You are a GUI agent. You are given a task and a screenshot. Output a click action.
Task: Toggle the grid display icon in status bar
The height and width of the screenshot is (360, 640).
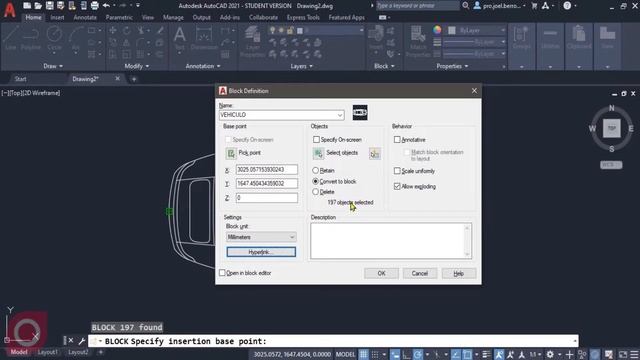(x=363, y=354)
